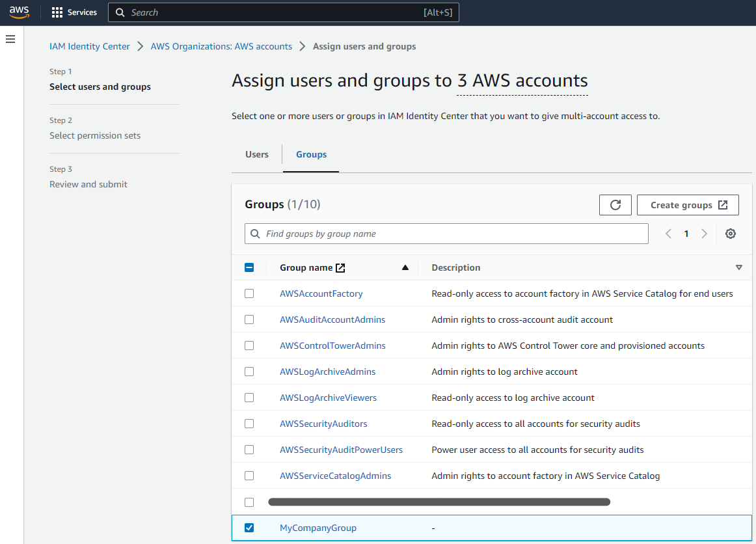Click the Description column header
This screenshot has width=756, height=544.
[x=455, y=267]
